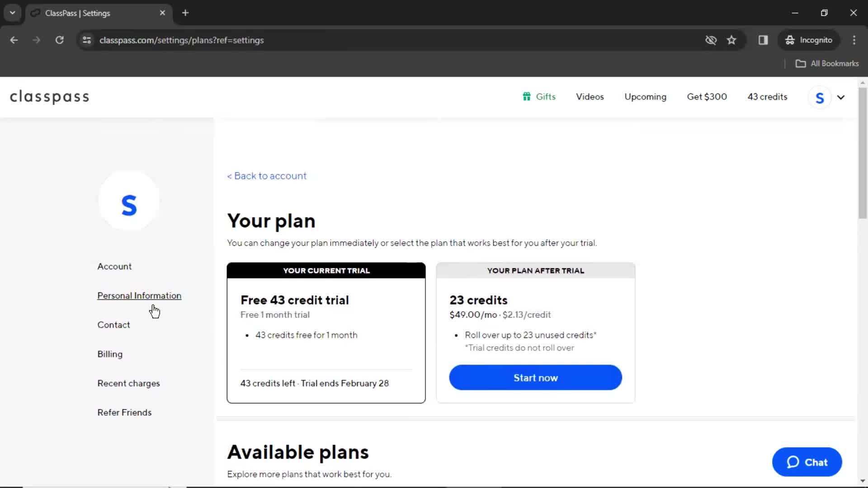Click the Back to account link
This screenshot has height=488, width=868.
267,176
